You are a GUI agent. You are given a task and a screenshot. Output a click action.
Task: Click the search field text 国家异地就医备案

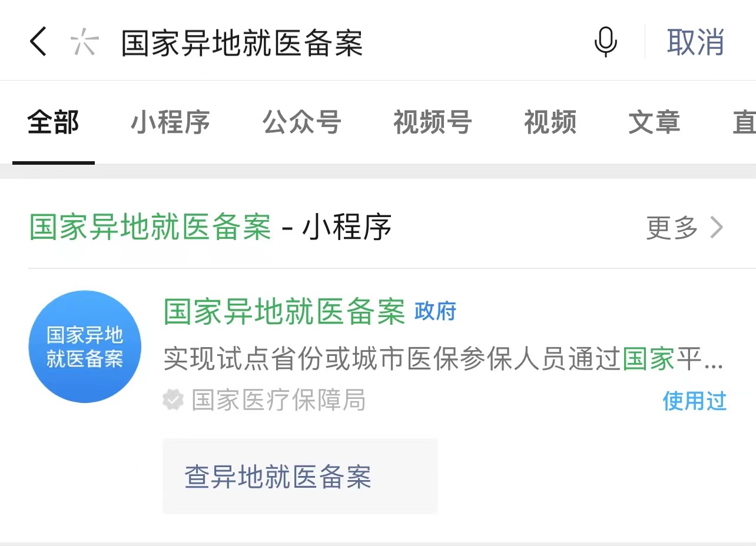[242, 43]
